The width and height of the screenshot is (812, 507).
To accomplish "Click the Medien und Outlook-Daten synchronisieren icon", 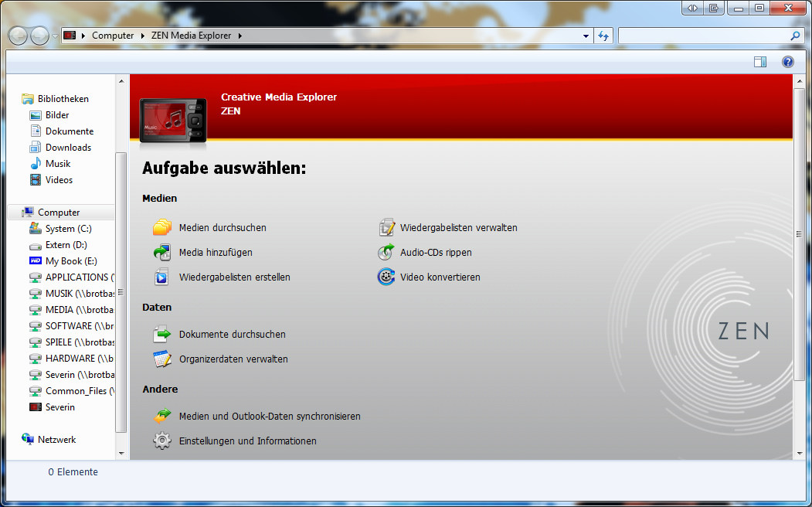I will (x=162, y=416).
